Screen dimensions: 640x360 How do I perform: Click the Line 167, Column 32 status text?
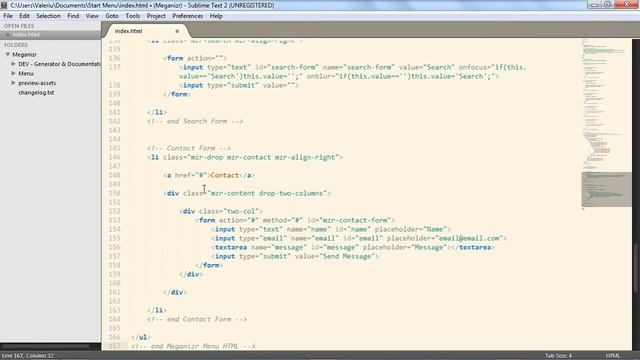click(27, 356)
